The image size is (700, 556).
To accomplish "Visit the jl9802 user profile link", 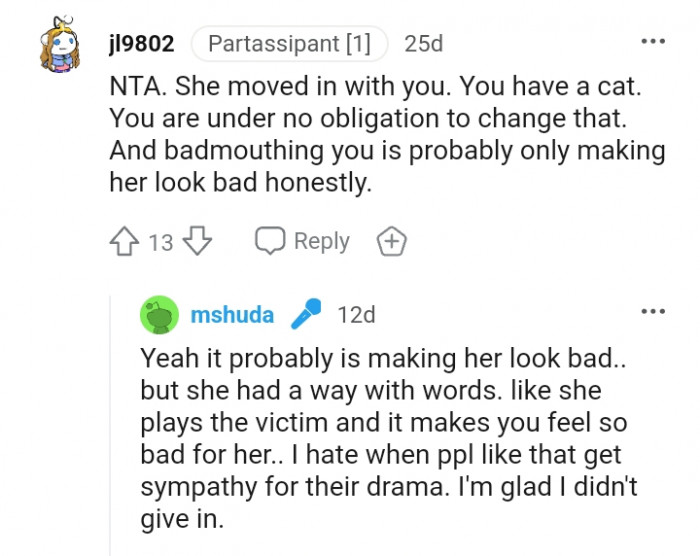I will [141, 44].
